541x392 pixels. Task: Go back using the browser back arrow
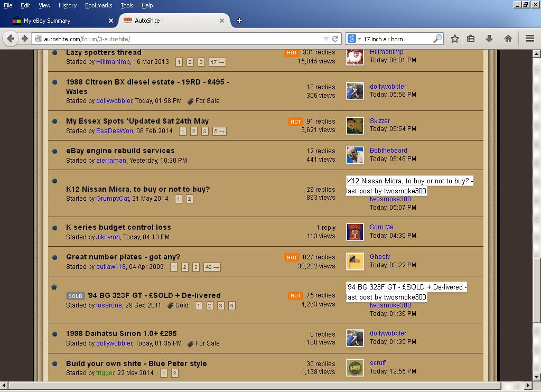(x=11, y=39)
